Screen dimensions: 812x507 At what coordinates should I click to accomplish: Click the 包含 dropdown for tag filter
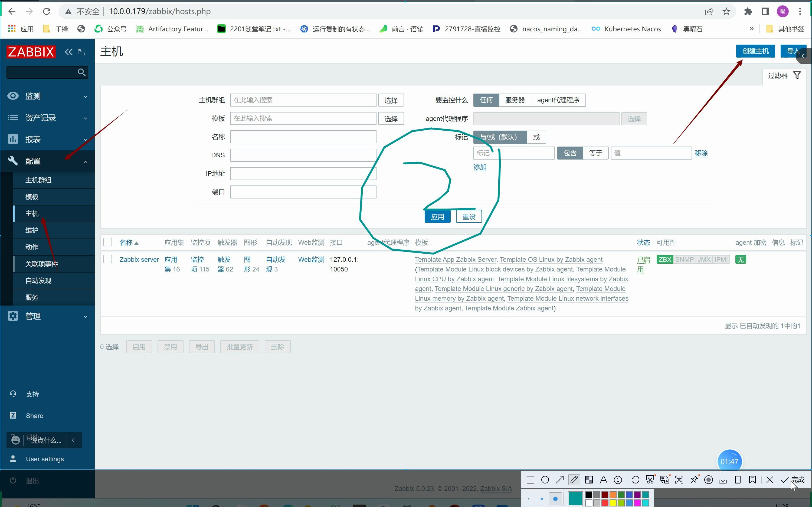[570, 153]
